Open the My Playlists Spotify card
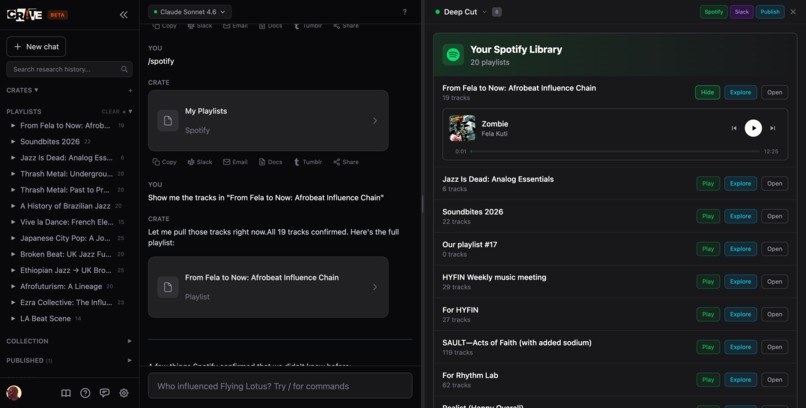 (268, 121)
